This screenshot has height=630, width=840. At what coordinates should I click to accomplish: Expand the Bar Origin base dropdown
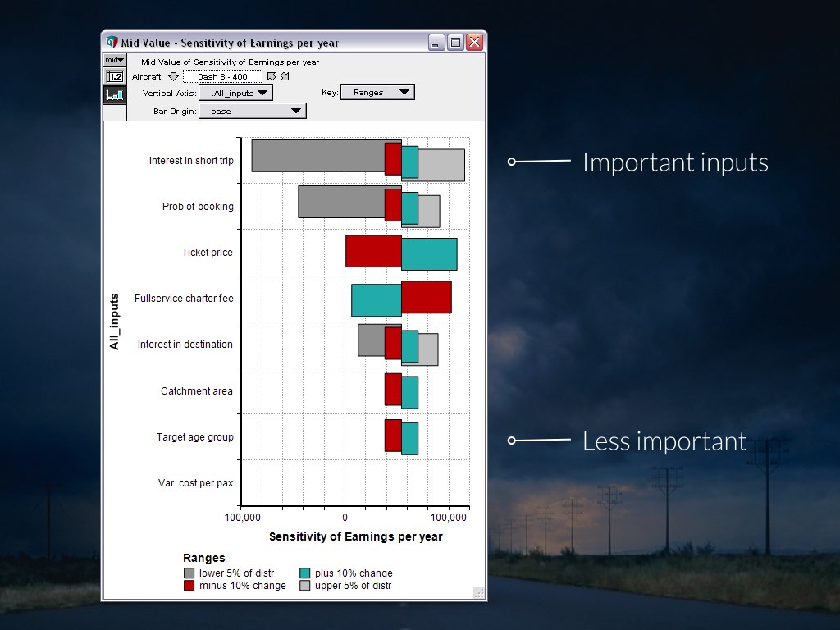coord(252,111)
